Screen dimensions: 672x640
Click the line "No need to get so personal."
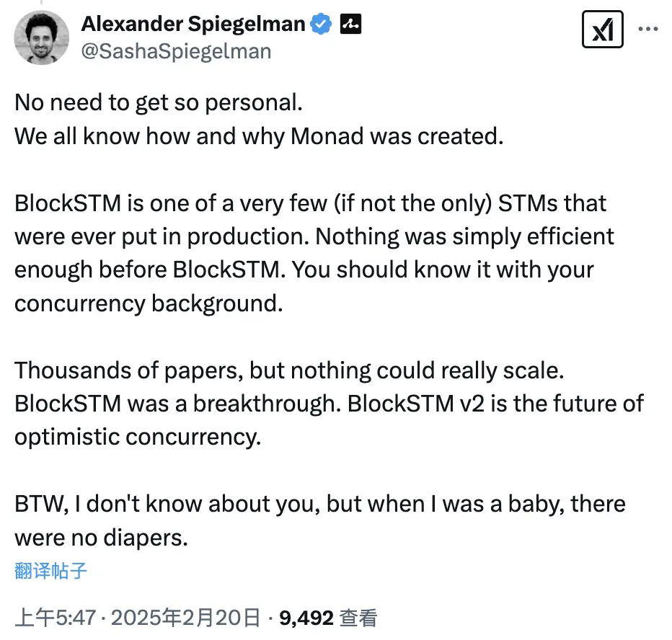[158, 103]
